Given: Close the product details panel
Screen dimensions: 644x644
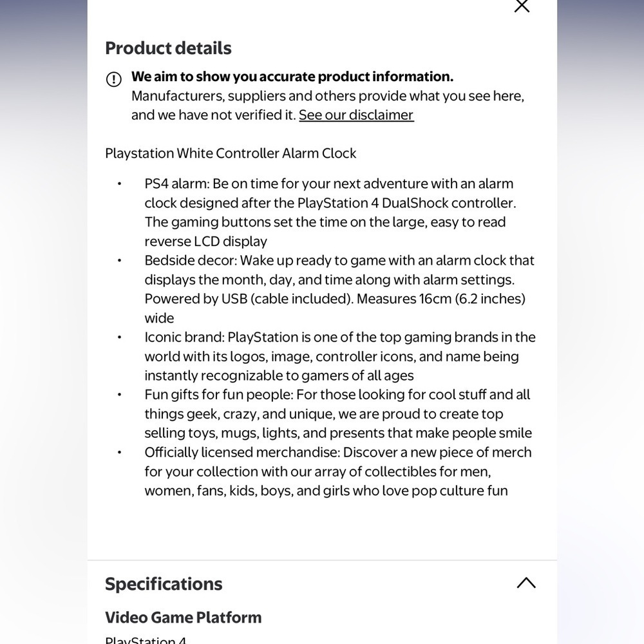Looking at the screenshot, I should [522, 6].
